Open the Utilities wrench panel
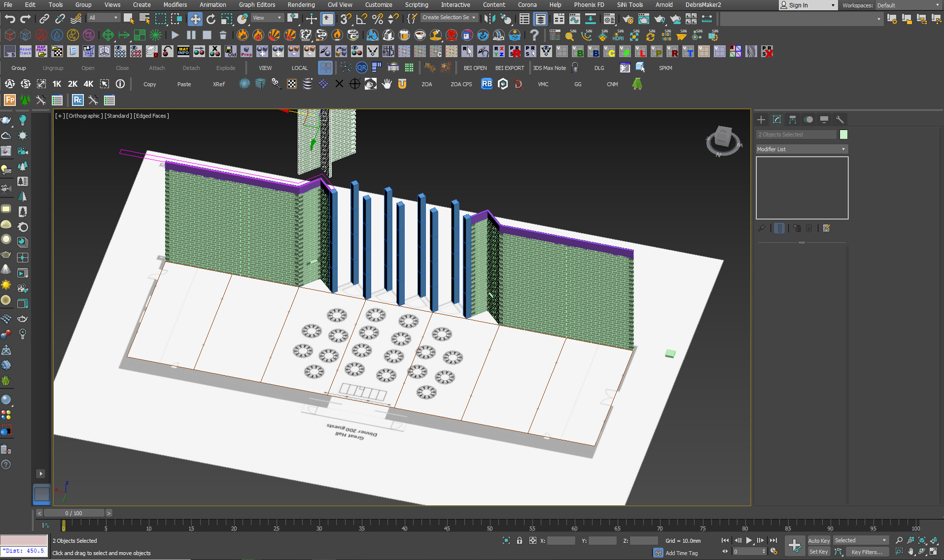This screenshot has height=560, width=944. click(x=840, y=120)
